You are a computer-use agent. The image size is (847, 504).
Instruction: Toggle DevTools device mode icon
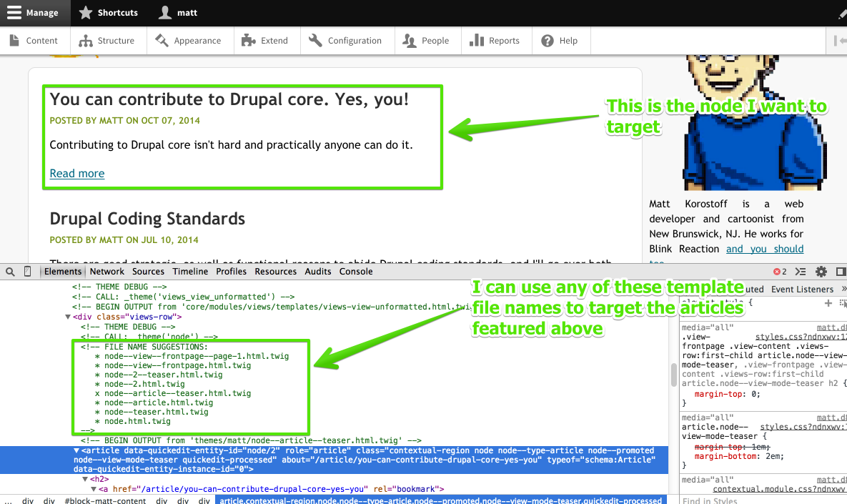click(28, 272)
